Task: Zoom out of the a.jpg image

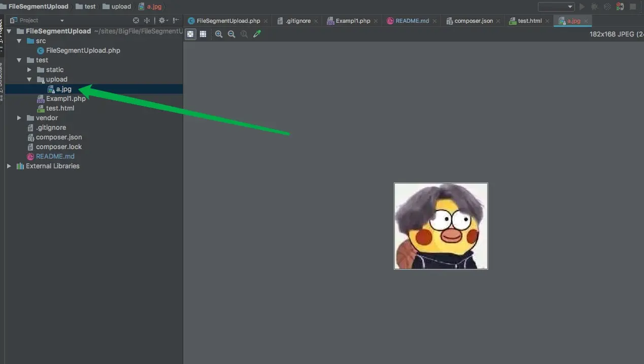Action: pyautogui.click(x=231, y=34)
